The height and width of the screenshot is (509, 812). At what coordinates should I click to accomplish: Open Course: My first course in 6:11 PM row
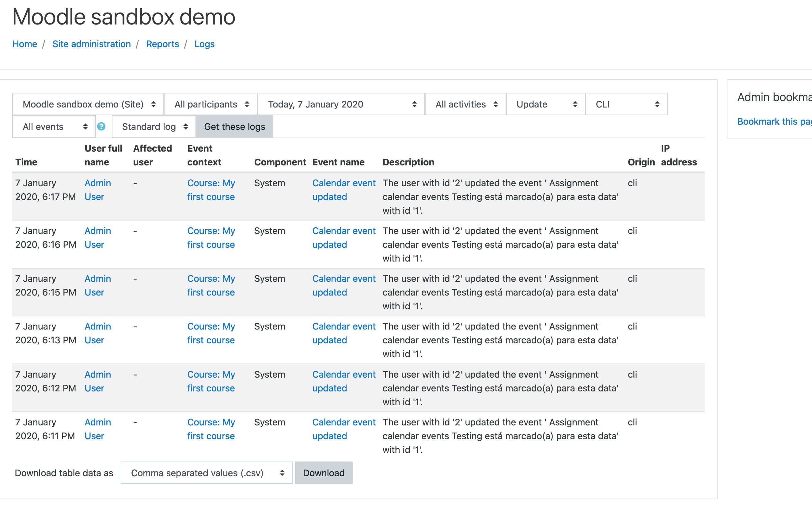pyautogui.click(x=211, y=429)
